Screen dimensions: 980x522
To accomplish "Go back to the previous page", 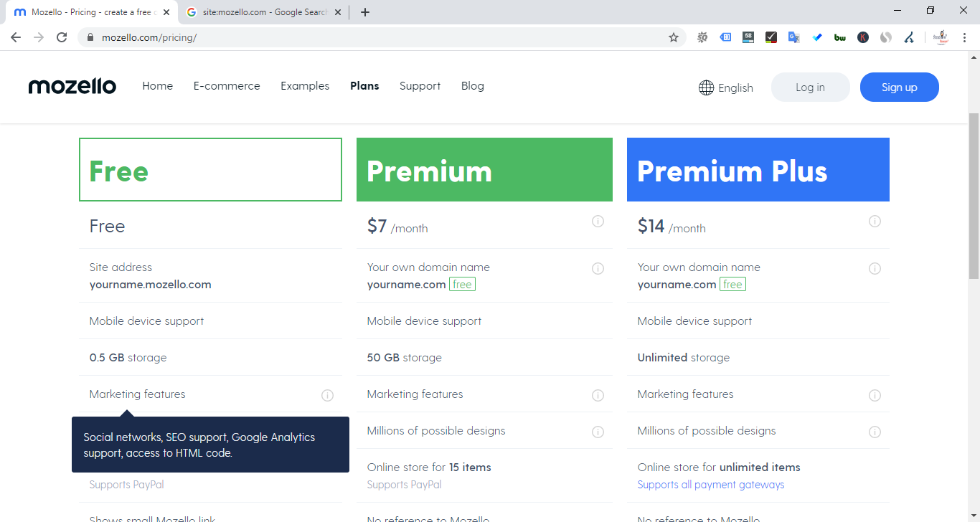I will [16, 37].
